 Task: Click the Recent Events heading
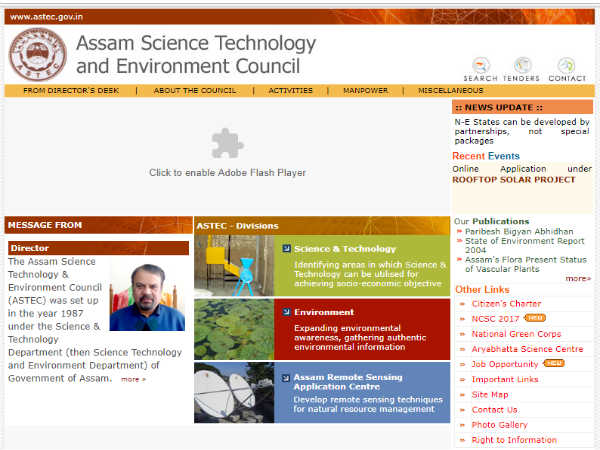click(486, 156)
